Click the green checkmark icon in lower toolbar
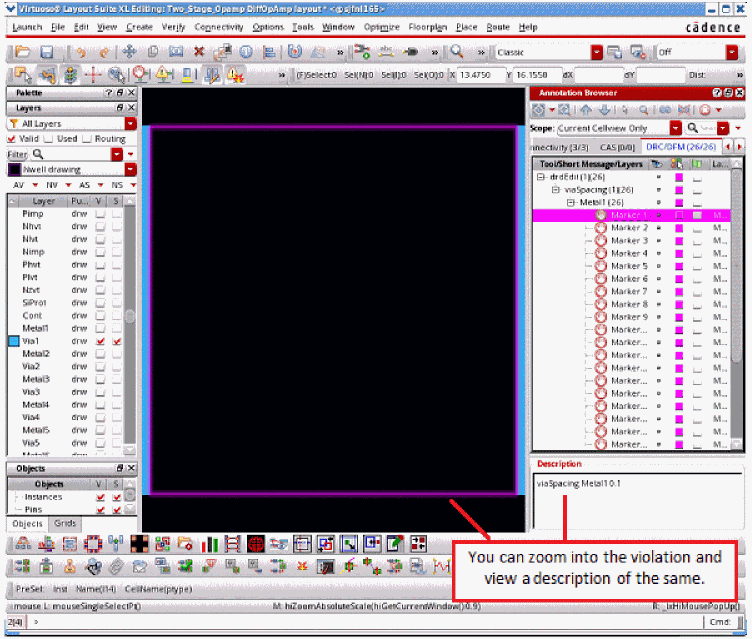The width and height of the screenshot is (752, 639). click(x=186, y=567)
